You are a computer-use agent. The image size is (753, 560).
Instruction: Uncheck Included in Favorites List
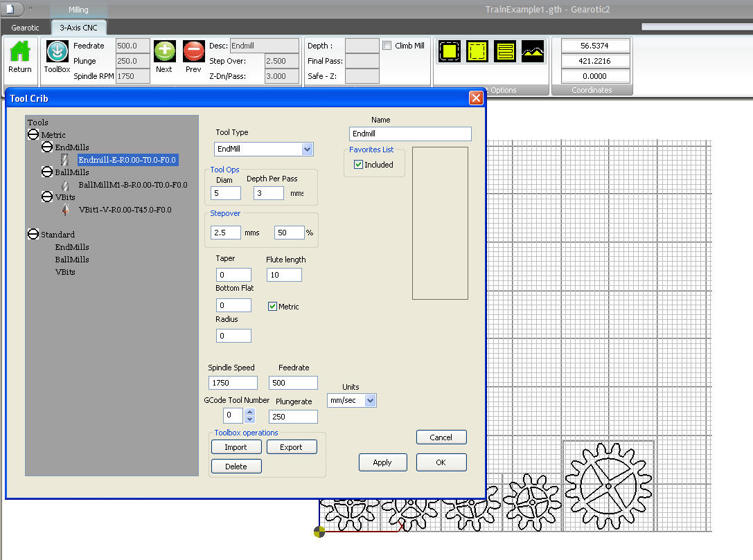[x=358, y=165]
